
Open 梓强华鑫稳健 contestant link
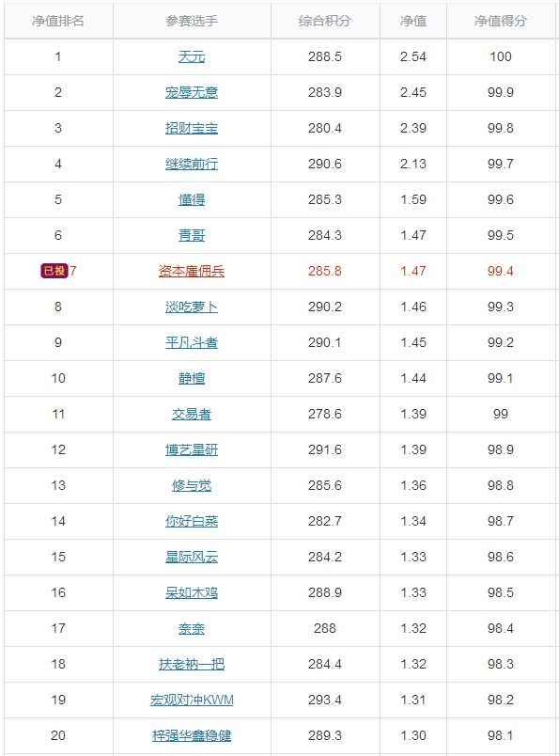(x=192, y=735)
